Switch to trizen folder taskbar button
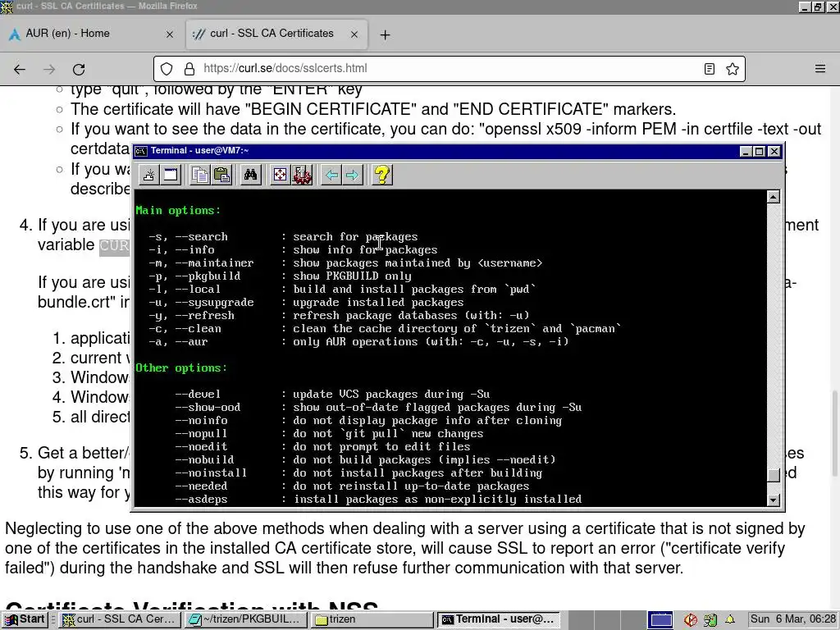This screenshot has height=630, width=840. (372, 619)
